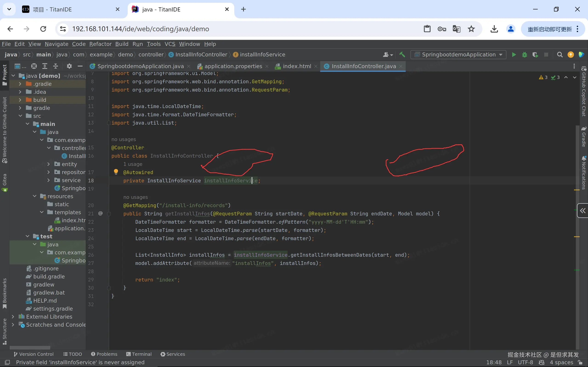The width and height of the screenshot is (588, 367).
Task: Open SpringbootdemoApplication run configuration dropdown
Action: pyautogui.click(x=458, y=55)
